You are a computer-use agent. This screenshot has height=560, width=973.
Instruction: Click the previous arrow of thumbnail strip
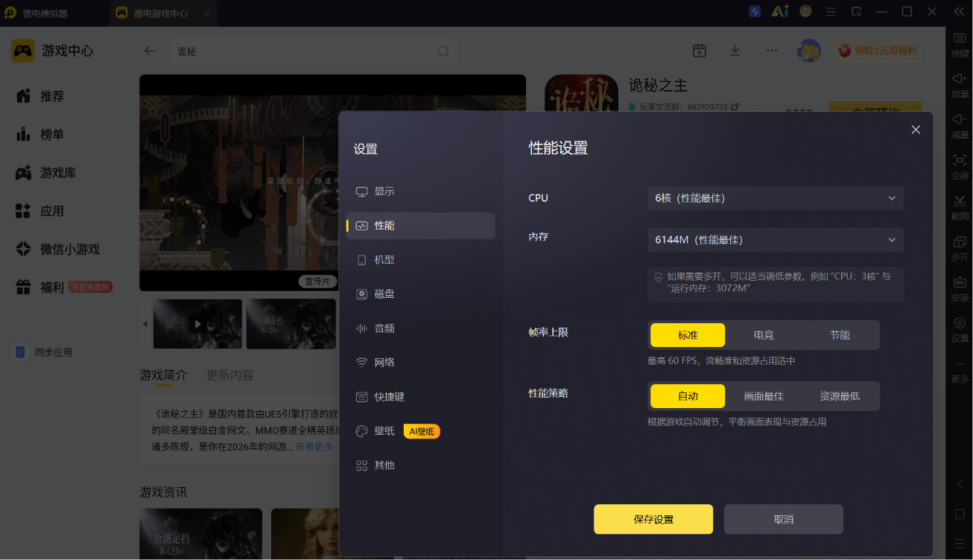[145, 324]
